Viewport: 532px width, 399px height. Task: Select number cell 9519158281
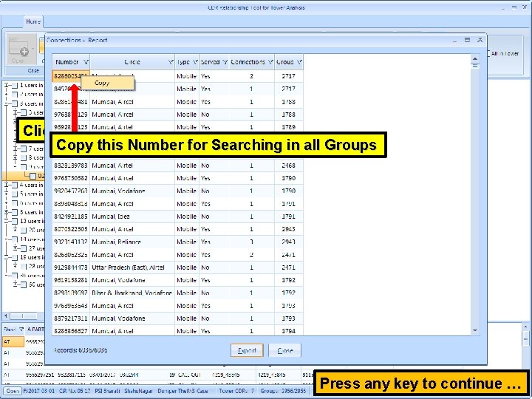[x=71, y=280]
